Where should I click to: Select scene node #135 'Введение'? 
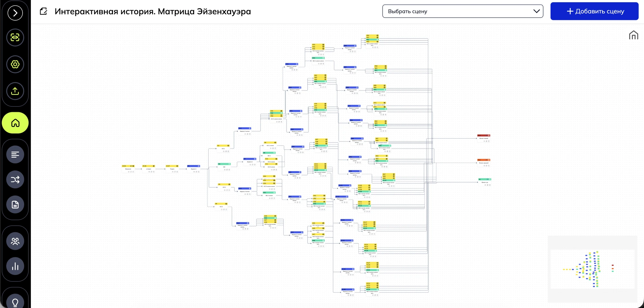(x=128, y=168)
